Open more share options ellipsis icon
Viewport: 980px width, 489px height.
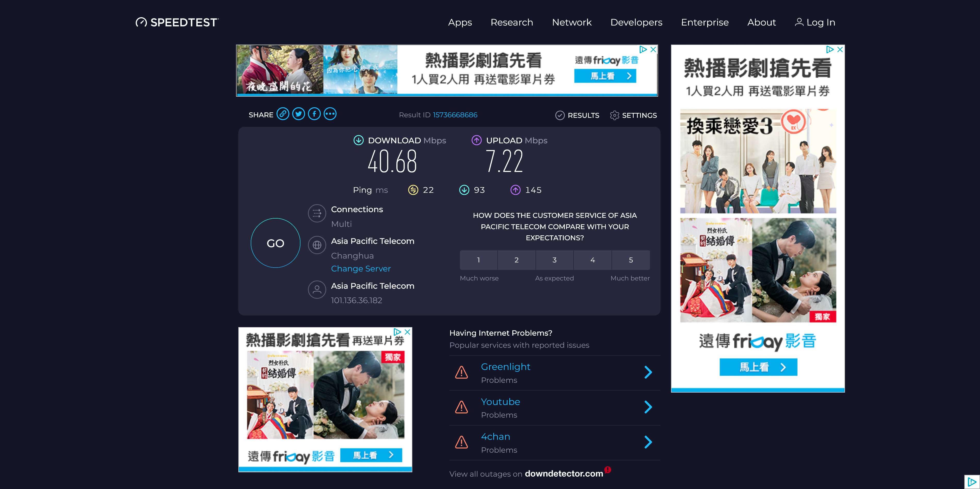pyautogui.click(x=330, y=114)
